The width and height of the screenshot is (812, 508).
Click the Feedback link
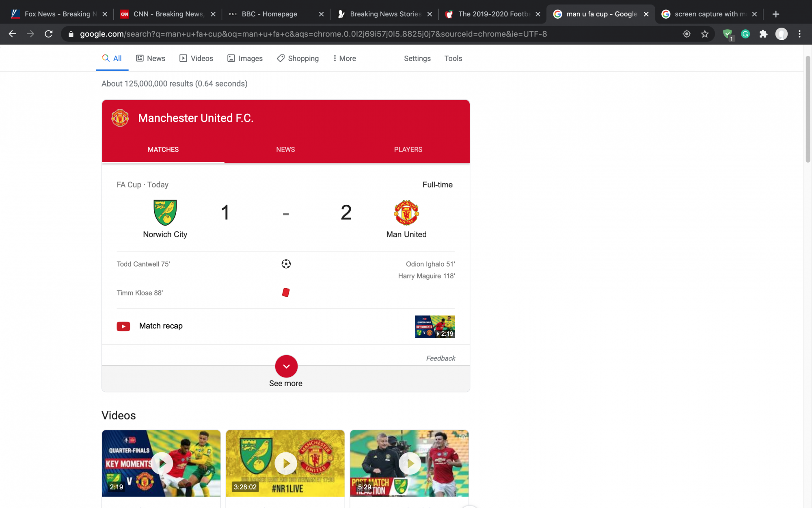coord(441,358)
